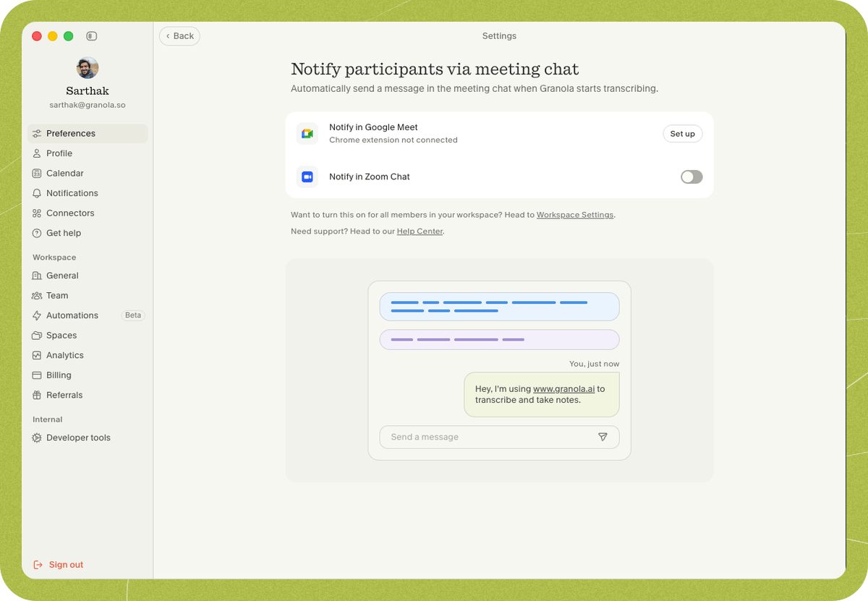Click the blue placeholder chat bubble
868x601 pixels.
[x=499, y=307]
